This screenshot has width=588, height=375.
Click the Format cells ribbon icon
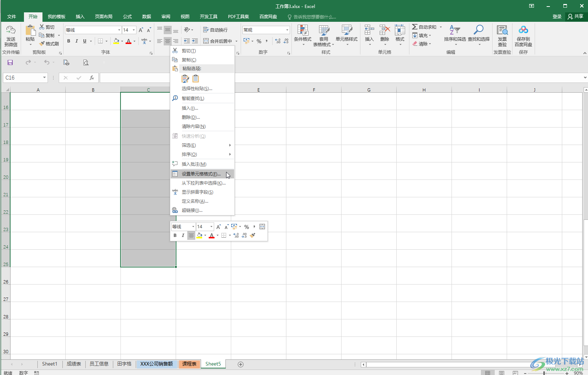click(x=400, y=31)
